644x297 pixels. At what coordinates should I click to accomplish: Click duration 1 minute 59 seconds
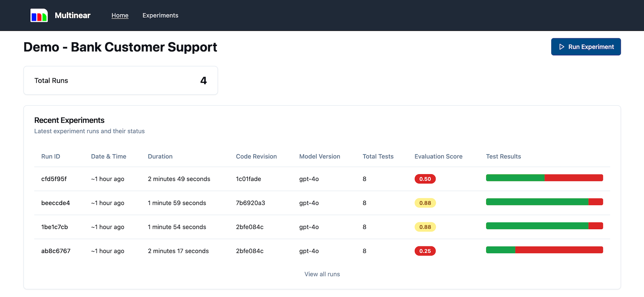point(177,203)
